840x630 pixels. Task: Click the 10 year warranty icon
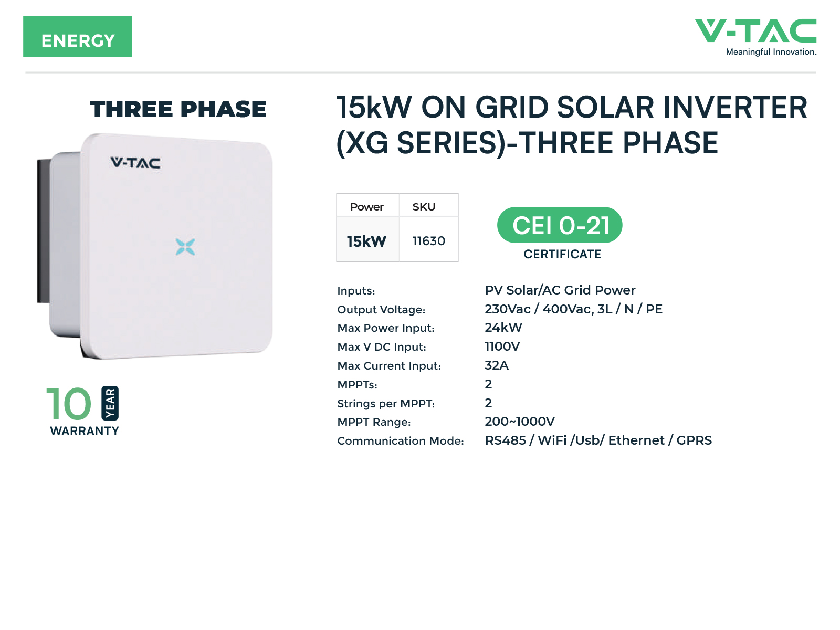click(x=83, y=411)
